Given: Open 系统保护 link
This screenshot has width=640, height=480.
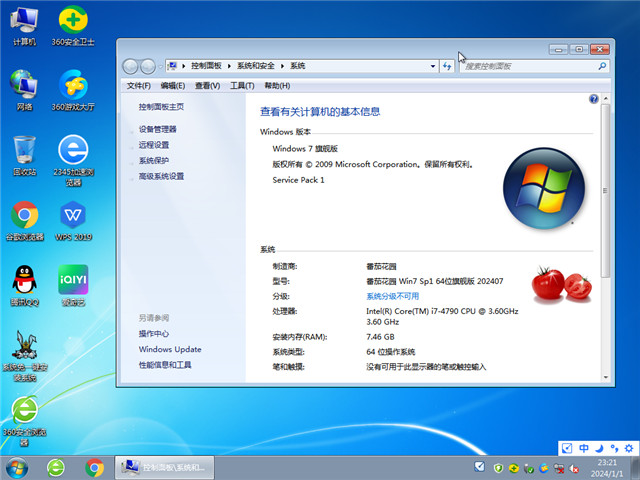Looking at the screenshot, I should tap(154, 160).
